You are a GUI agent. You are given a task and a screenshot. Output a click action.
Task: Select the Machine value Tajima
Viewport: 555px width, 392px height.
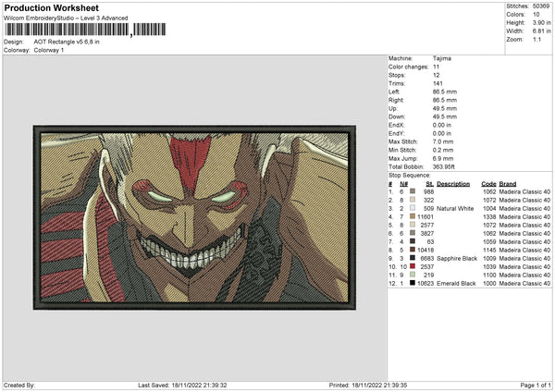pyautogui.click(x=442, y=58)
